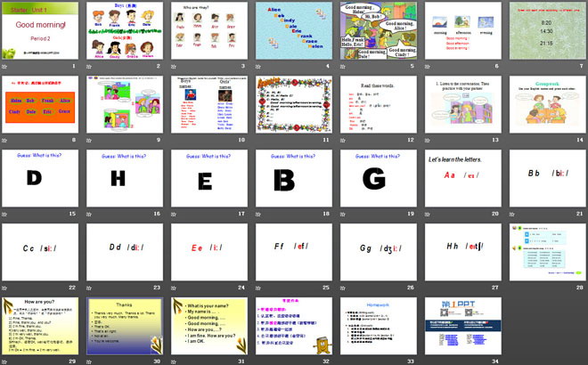Select slide 7 showing times 8:20, 14:30, 21:15
The width and height of the screenshot is (588, 365).
coord(548,31)
